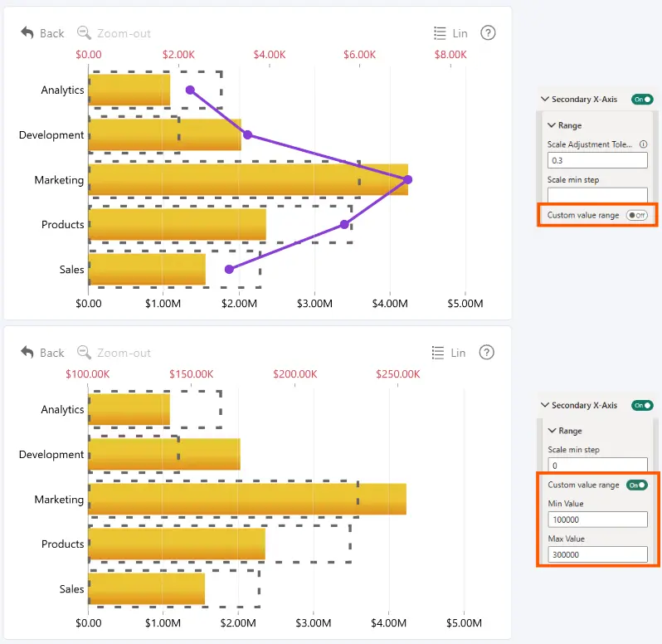The height and width of the screenshot is (644, 662).
Task: Click the Products category label in the top chart
Action: click(62, 225)
